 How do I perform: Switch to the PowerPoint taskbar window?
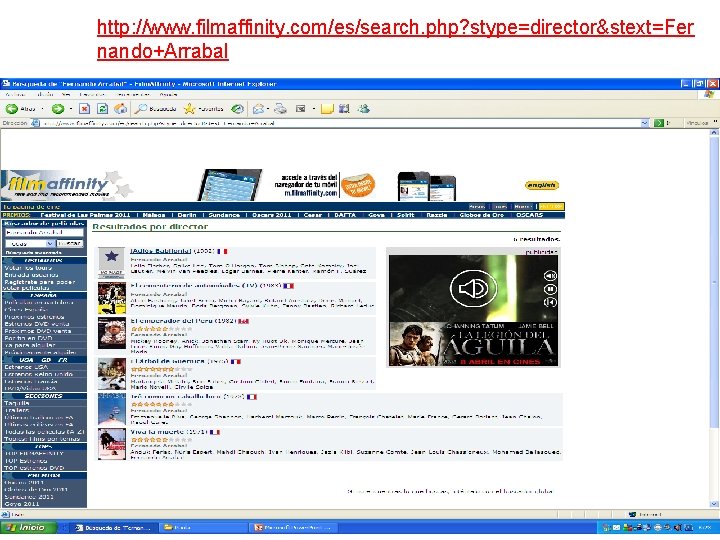click(294, 528)
